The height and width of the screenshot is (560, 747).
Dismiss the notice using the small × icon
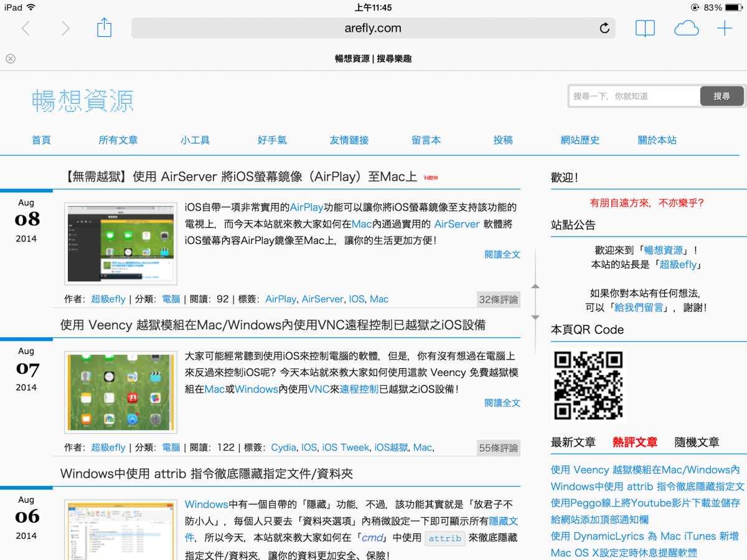10,58
